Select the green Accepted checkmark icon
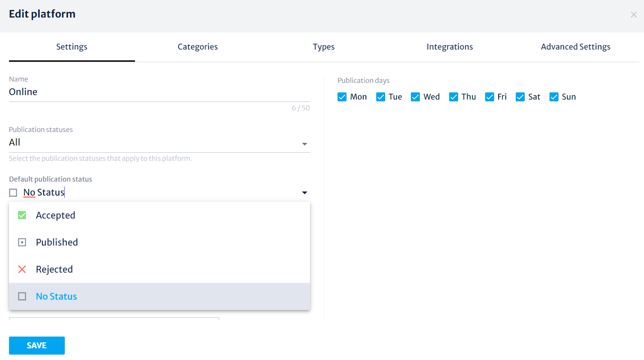 [x=22, y=215]
